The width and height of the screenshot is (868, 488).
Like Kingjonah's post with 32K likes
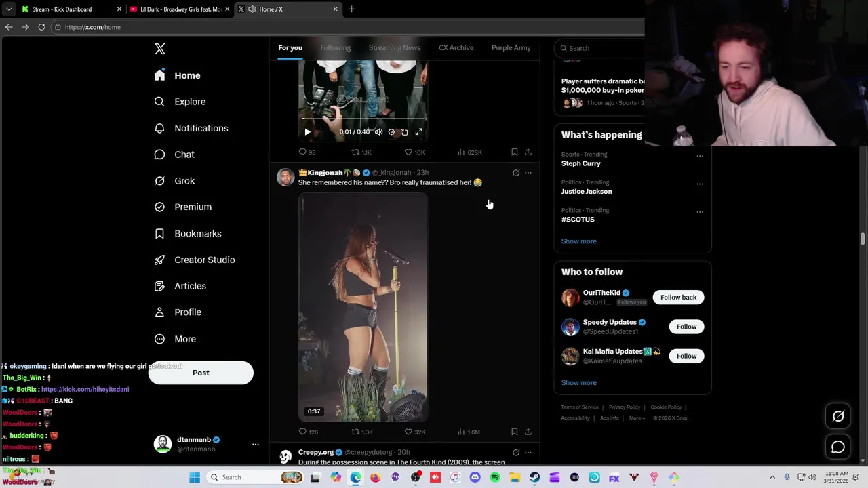tap(414, 432)
